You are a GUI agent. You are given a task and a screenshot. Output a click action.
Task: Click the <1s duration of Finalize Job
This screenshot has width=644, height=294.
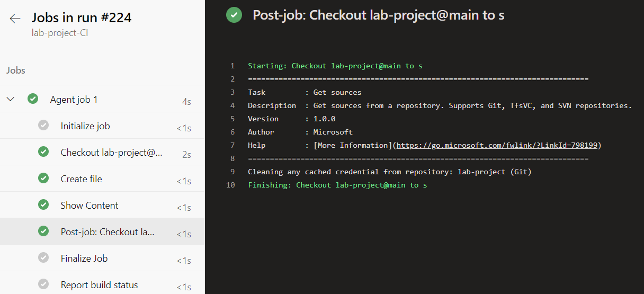pyautogui.click(x=184, y=261)
